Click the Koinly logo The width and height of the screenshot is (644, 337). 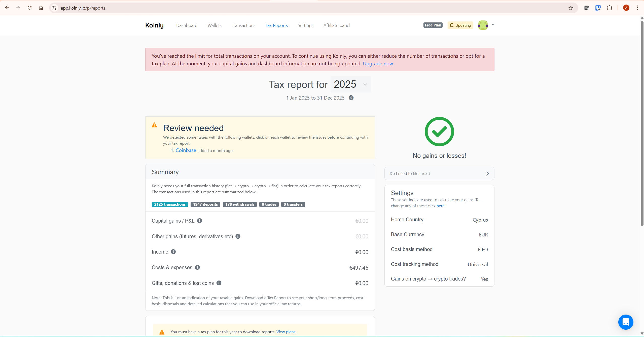coord(154,25)
